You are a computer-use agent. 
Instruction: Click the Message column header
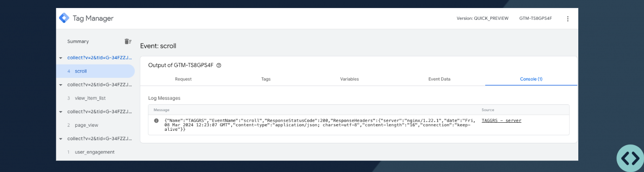click(161, 110)
